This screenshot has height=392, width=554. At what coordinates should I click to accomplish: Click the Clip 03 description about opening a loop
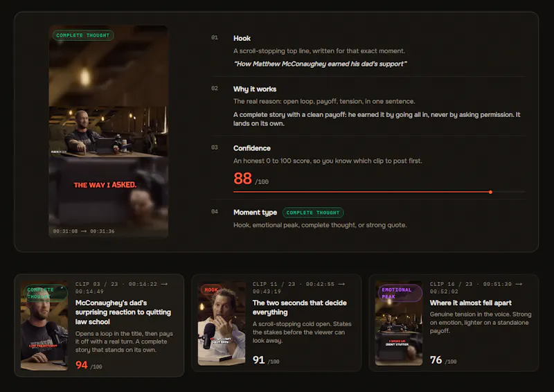[124, 342]
